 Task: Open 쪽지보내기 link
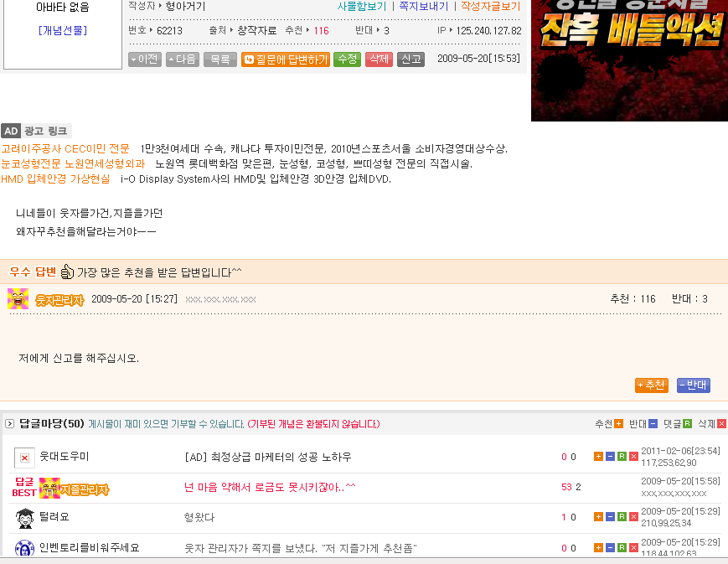coord(423,6)
